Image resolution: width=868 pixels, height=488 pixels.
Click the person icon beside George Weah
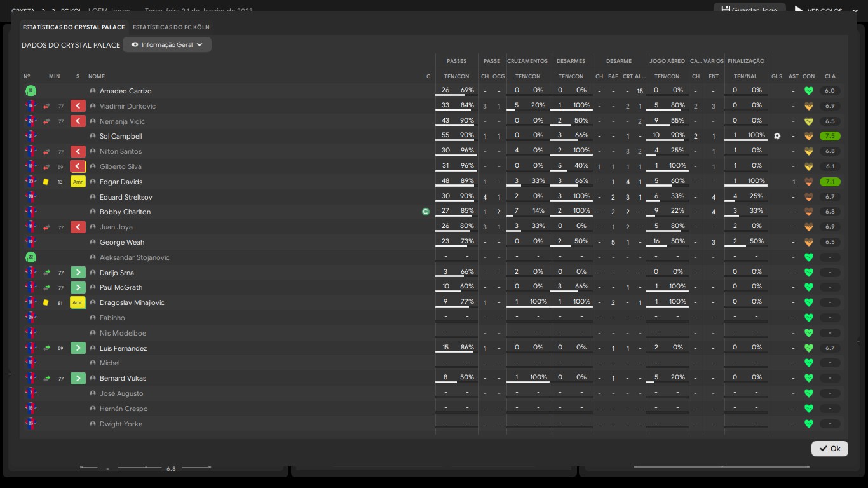pyautogui.click(x=93, y=242)
